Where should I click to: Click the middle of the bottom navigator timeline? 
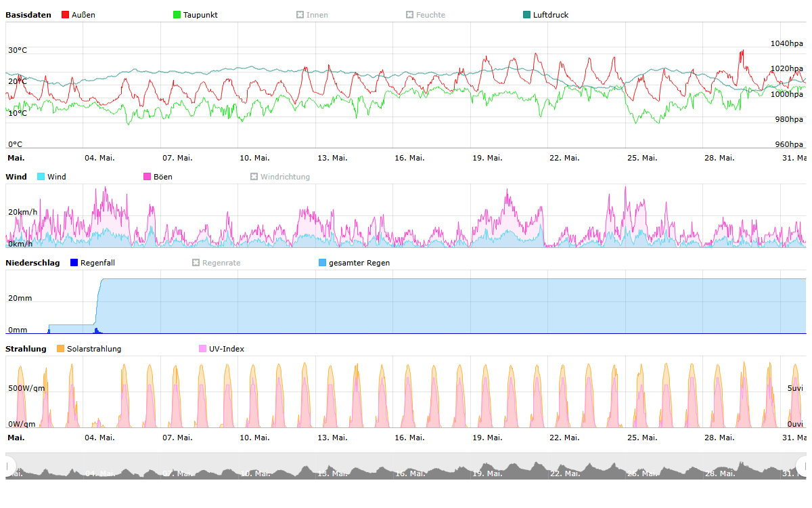(406, 466)
